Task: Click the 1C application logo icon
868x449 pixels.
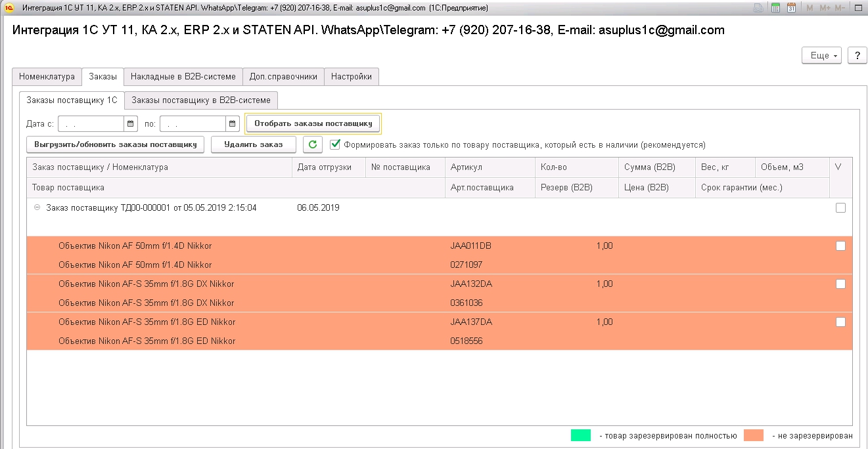Action: [10, 8]
